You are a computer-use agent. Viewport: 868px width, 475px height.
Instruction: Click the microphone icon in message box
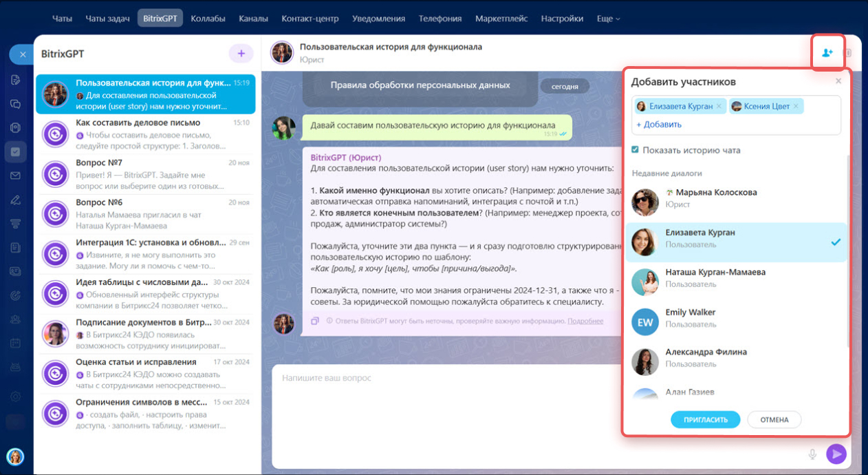pos(812,454)
